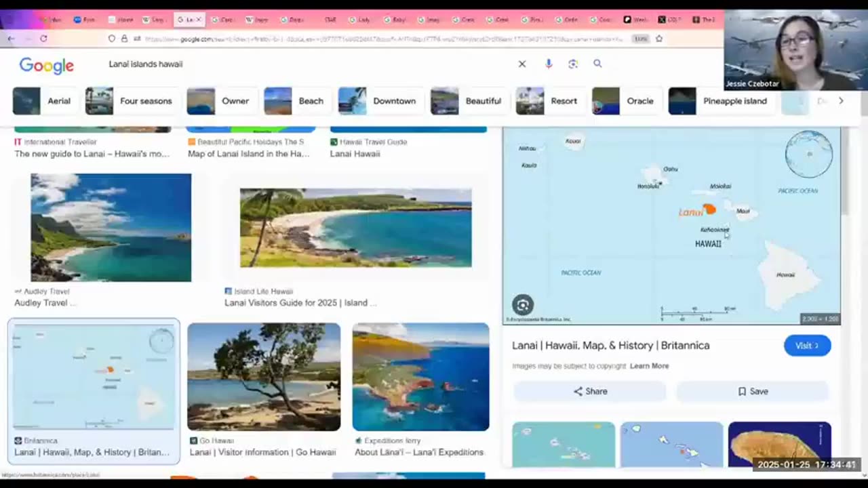The image size is (868, 488).
Task: Click 'Hawaii Travel Guide' source label
Action: point(374,142)
